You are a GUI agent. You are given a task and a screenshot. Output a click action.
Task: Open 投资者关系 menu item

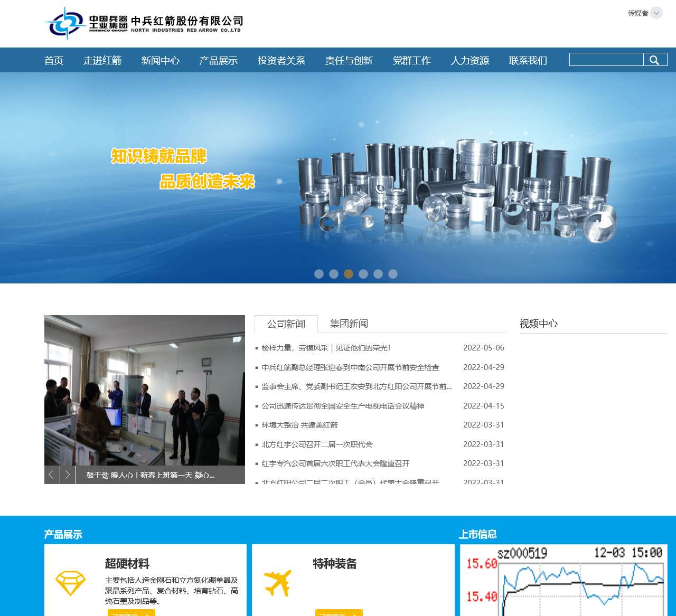click(x=281, y=61)
